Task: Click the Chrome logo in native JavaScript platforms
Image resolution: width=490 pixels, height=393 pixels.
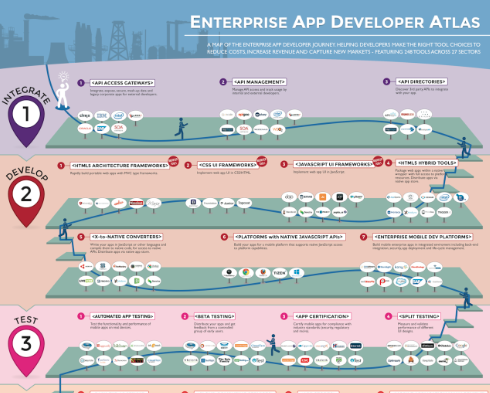Action: pos(246,273)
